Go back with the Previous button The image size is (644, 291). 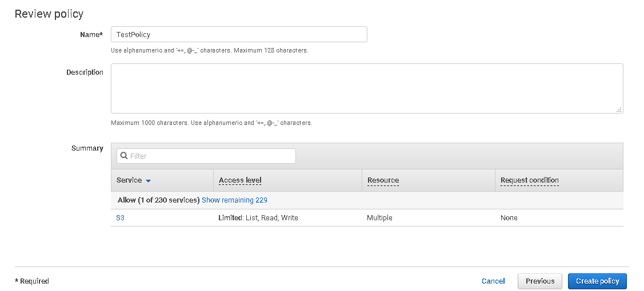540,281
